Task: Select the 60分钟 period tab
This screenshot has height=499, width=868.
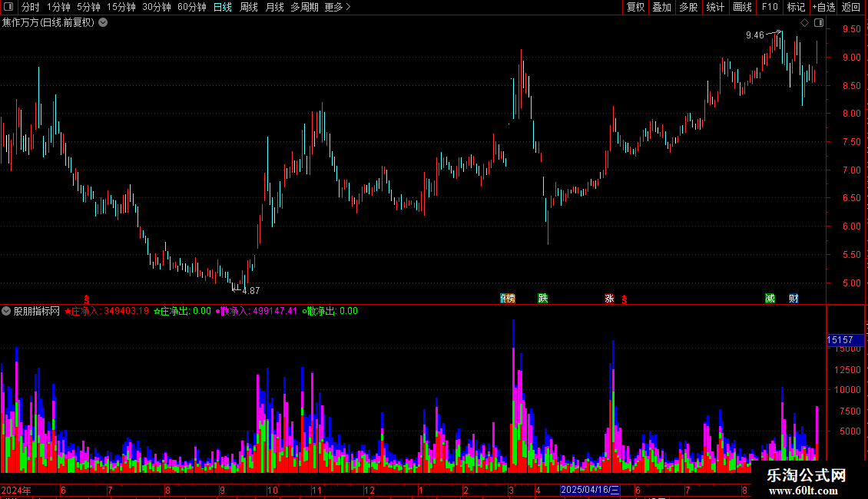Action: [191, 7]
